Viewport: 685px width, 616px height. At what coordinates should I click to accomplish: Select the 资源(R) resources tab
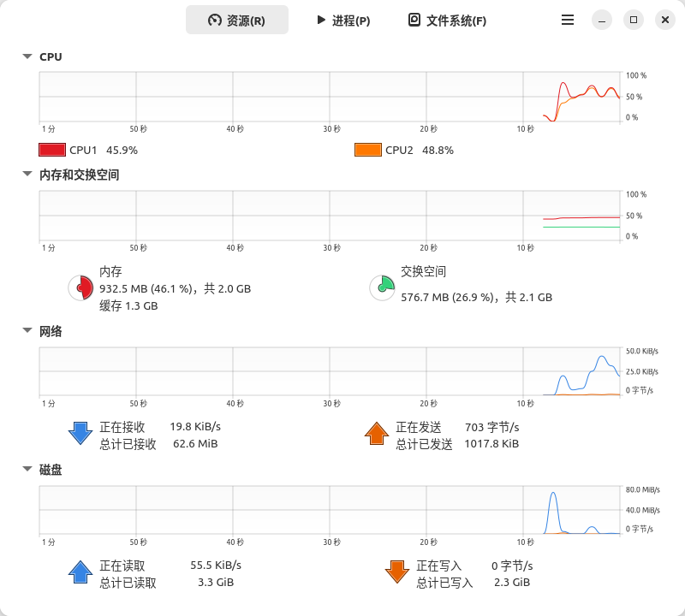point(237,20)
